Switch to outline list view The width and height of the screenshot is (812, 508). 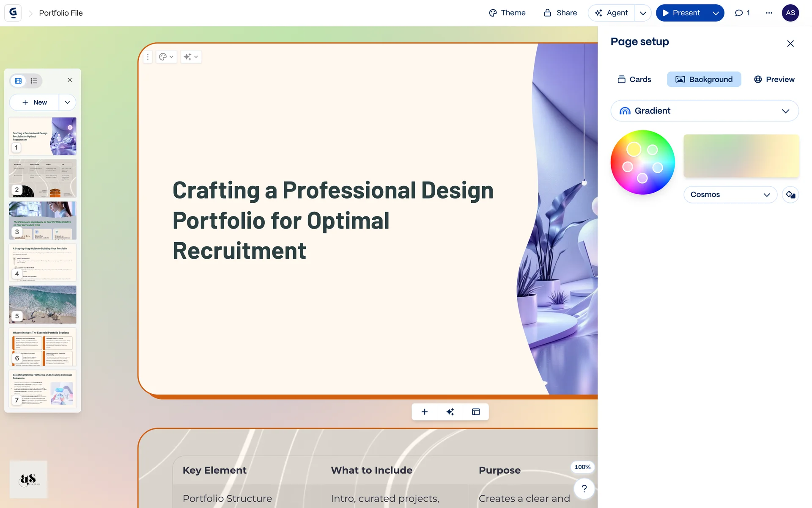(34, 81)
